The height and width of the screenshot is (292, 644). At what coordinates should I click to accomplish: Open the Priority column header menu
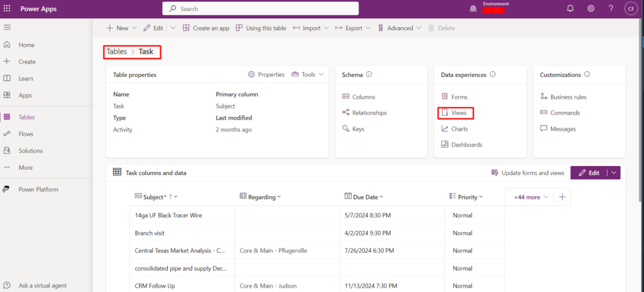(481, 196)
